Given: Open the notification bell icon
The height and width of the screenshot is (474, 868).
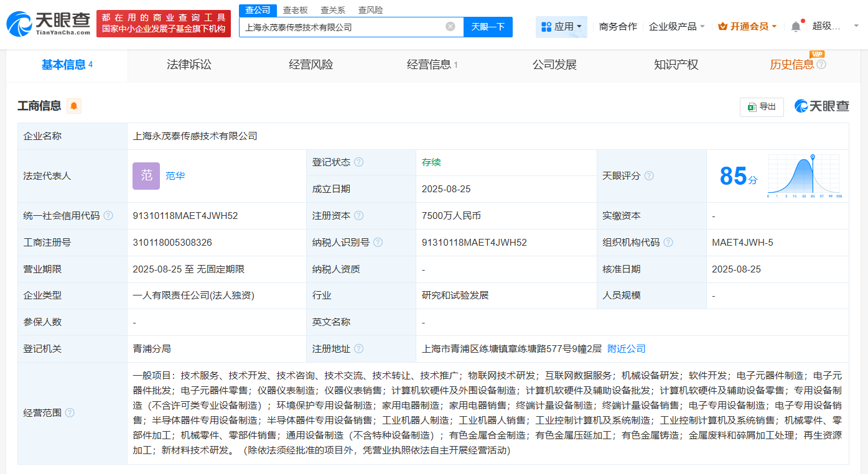Looking at the screenshot, I should [x=796, y=27].
